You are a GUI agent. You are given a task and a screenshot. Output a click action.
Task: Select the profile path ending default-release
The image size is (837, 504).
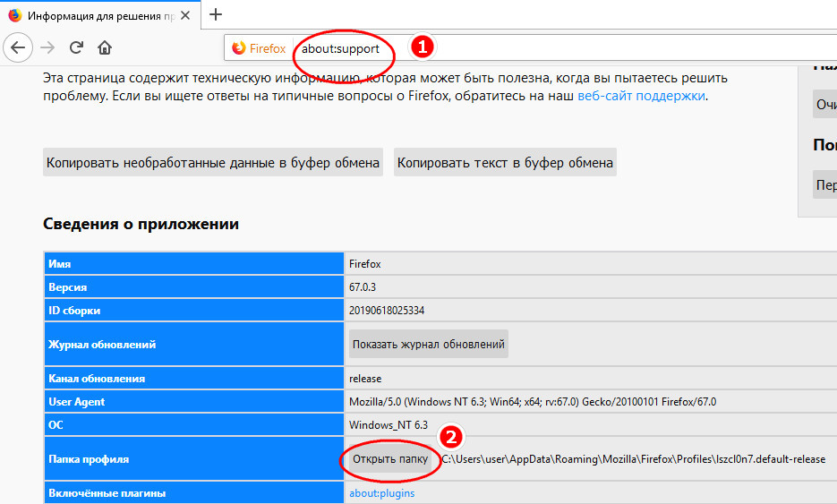point(634,459)
